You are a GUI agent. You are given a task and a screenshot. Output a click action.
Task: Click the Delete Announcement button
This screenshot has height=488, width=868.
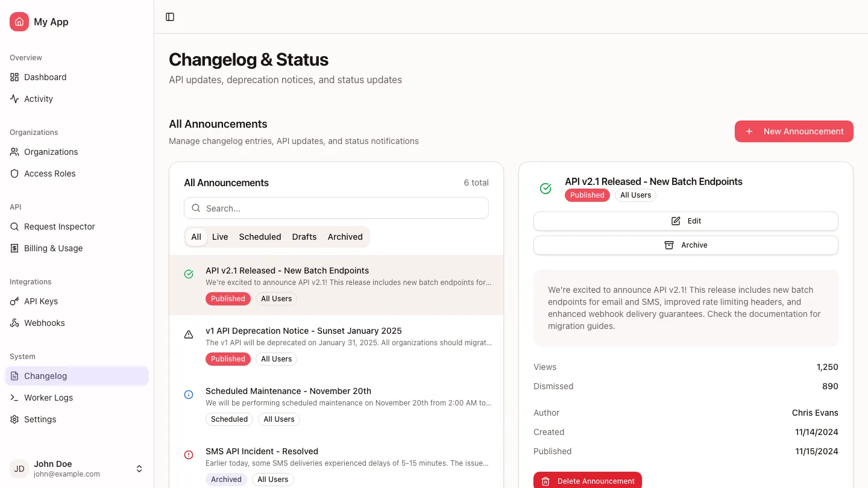point(588,480)
